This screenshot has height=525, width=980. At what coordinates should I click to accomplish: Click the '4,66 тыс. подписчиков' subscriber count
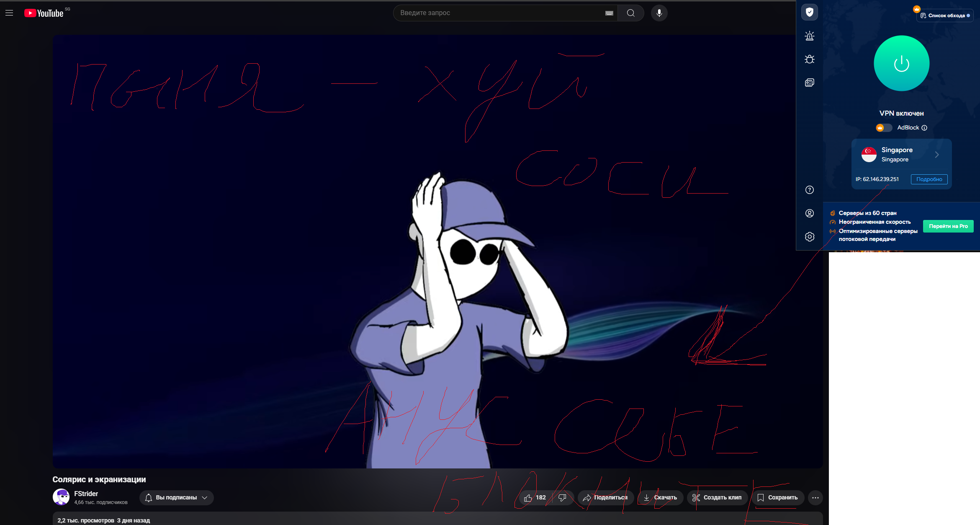coord(101,502)
